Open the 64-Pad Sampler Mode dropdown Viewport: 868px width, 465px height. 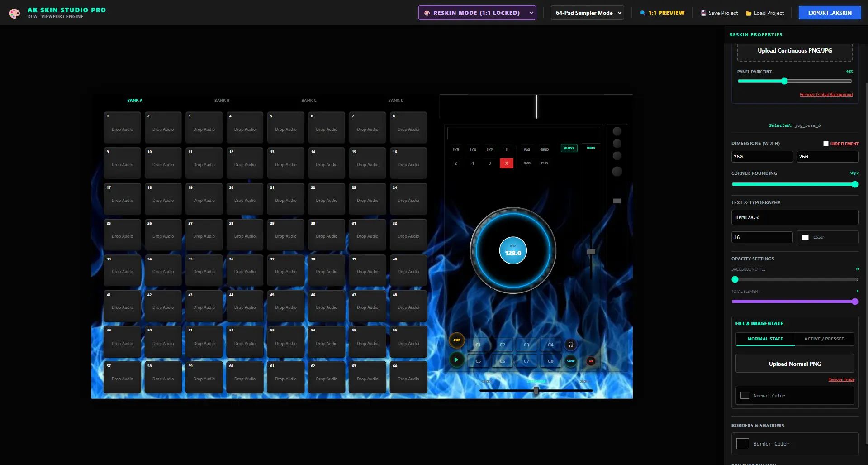(x=587, y=13)
